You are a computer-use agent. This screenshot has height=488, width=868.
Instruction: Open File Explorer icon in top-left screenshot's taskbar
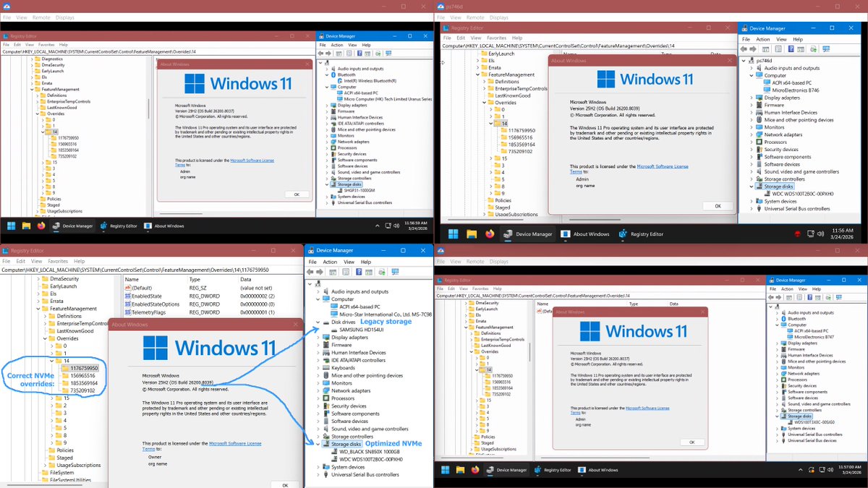point(27,226)
